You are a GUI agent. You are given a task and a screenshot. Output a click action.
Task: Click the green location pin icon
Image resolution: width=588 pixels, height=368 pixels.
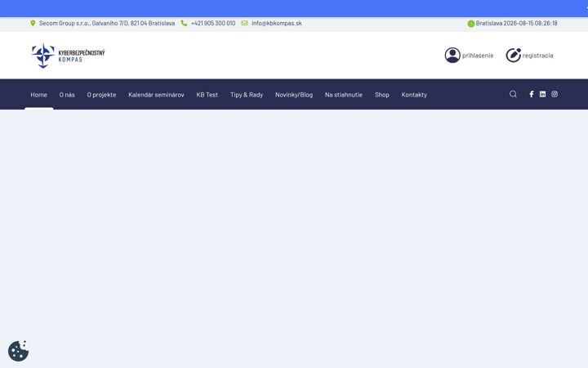click(33, 23)
